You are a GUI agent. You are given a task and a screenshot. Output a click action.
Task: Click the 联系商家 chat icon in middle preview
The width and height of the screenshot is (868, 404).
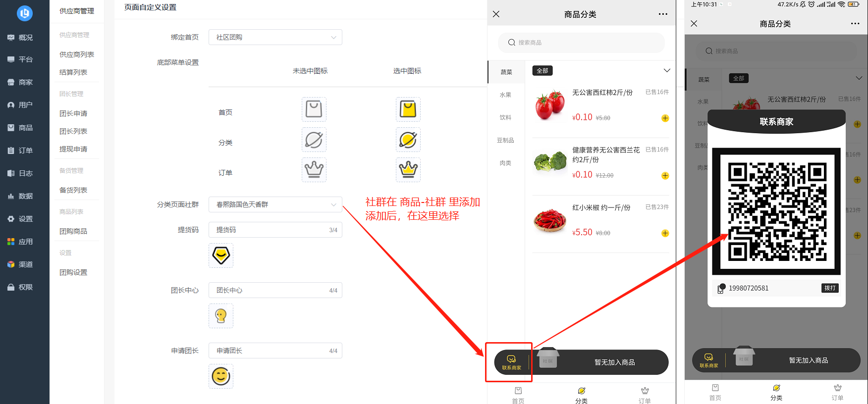click(512, 362)
